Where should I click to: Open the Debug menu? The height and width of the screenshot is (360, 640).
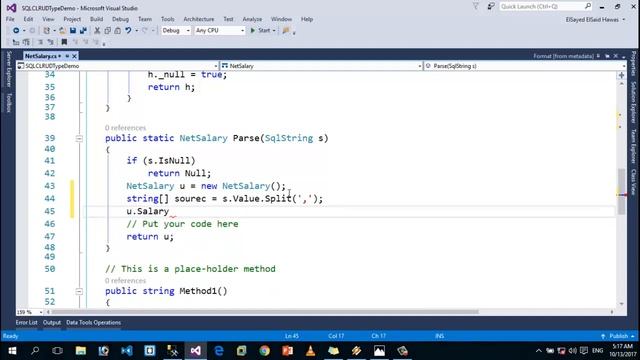pyautogui.click(x=120, y=19)
